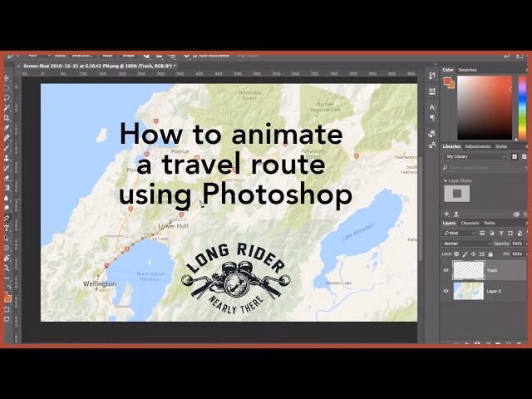
Task: Switch to the Swatches tab
Action: point(468,70)
